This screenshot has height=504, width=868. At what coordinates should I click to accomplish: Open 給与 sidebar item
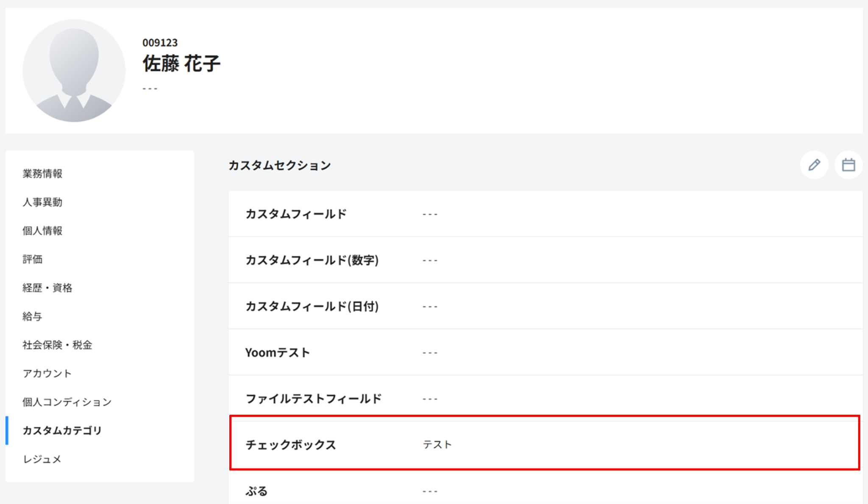(33, 316)
